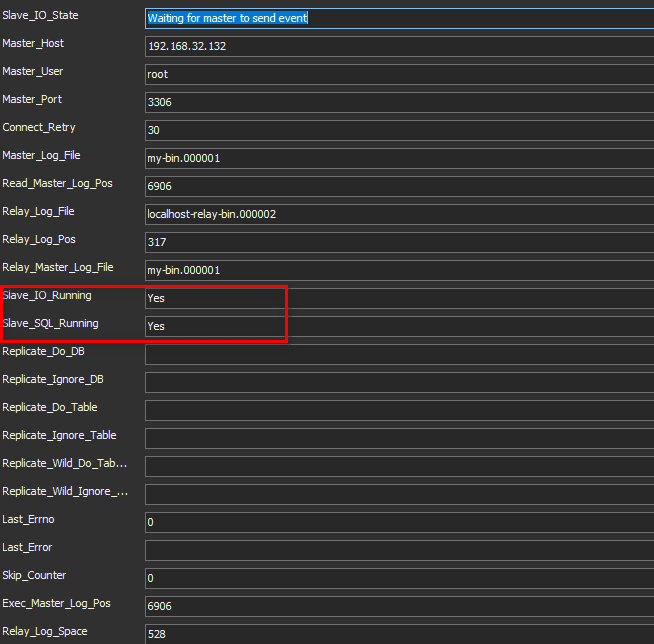Viewport: 654px width, 644px height.
Task: Click the Master_Port field showing 3306
Action: [398, 102]
